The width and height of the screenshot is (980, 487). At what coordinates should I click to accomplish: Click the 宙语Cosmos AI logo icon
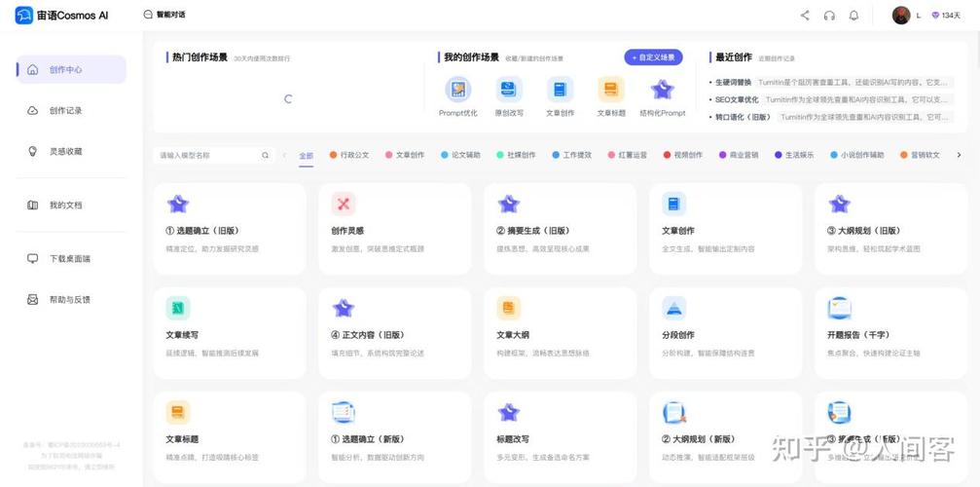click(23, 15)
